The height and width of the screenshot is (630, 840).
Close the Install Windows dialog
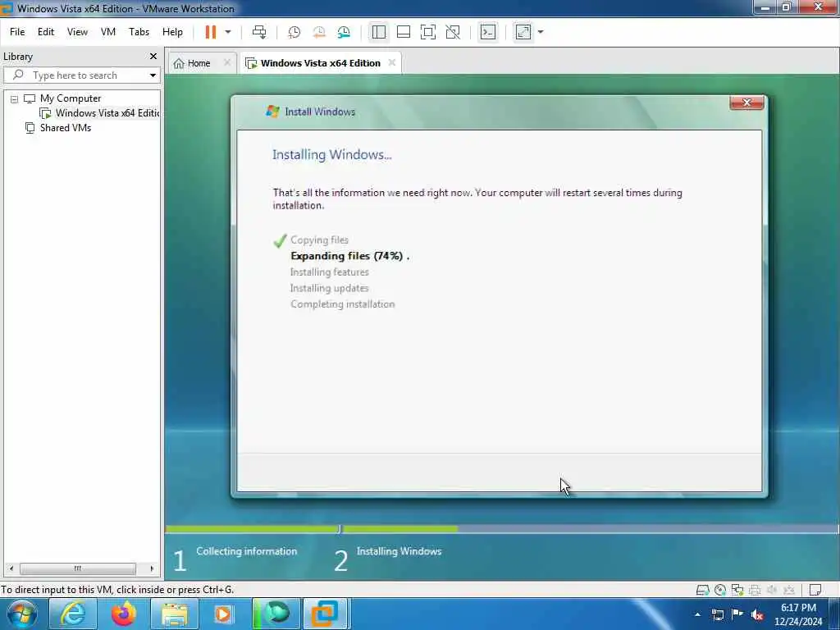tap(746, 103)
